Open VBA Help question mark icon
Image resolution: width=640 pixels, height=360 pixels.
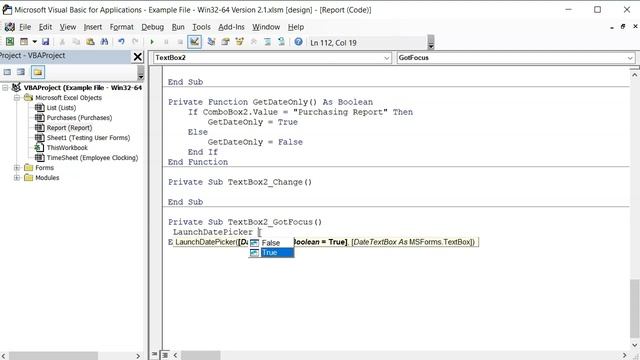[x=298, y=42]
